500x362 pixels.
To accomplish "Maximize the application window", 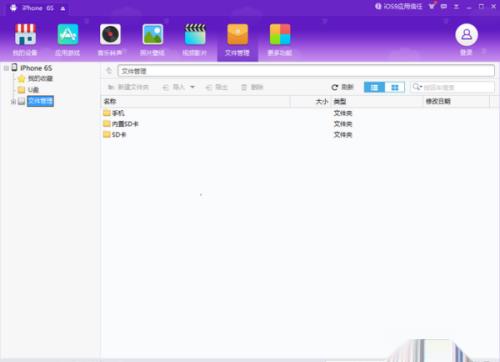I will point(481,6).
